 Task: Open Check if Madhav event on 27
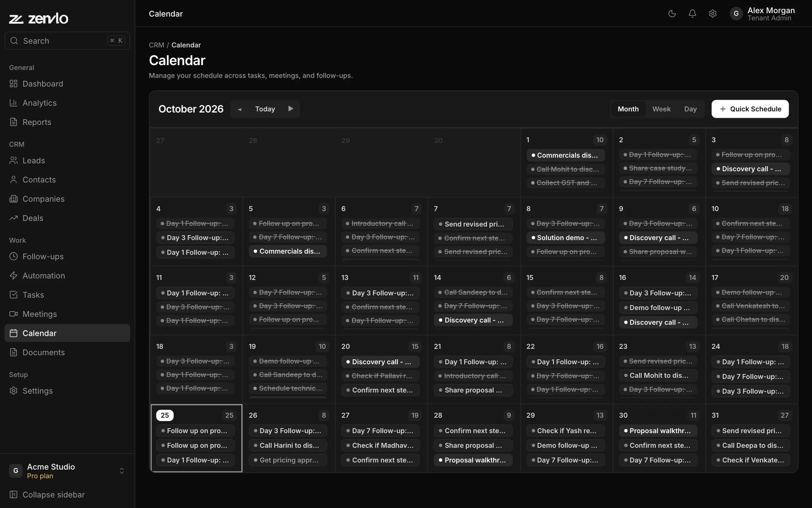tap(380, 445)
